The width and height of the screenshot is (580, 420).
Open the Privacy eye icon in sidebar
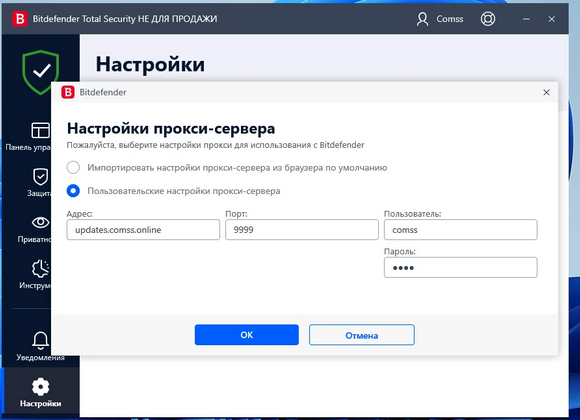[40, 222]
